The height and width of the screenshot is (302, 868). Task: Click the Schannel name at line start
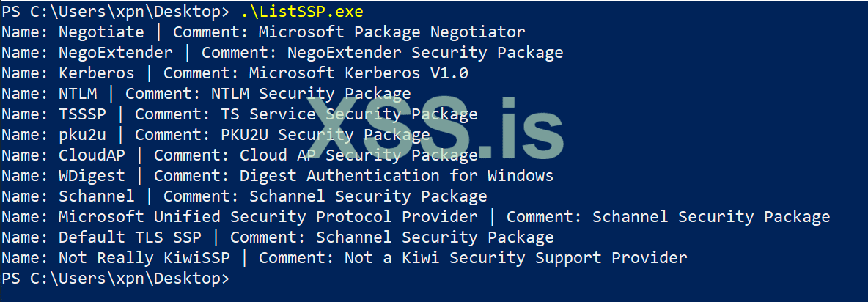97,196
